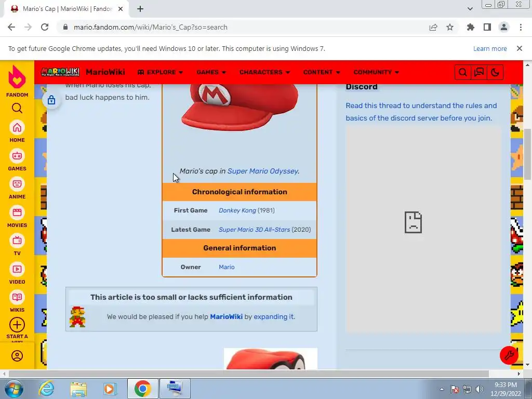Click the General information header
532x399 pixels.
pyautogui.click(x=240, y=248)
